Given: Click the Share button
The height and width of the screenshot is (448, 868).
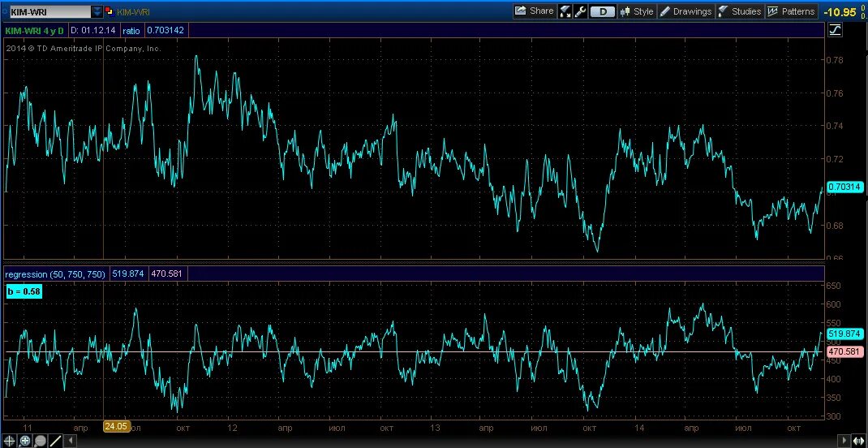Looking at the screenshot, I should (x=535, y=11).
